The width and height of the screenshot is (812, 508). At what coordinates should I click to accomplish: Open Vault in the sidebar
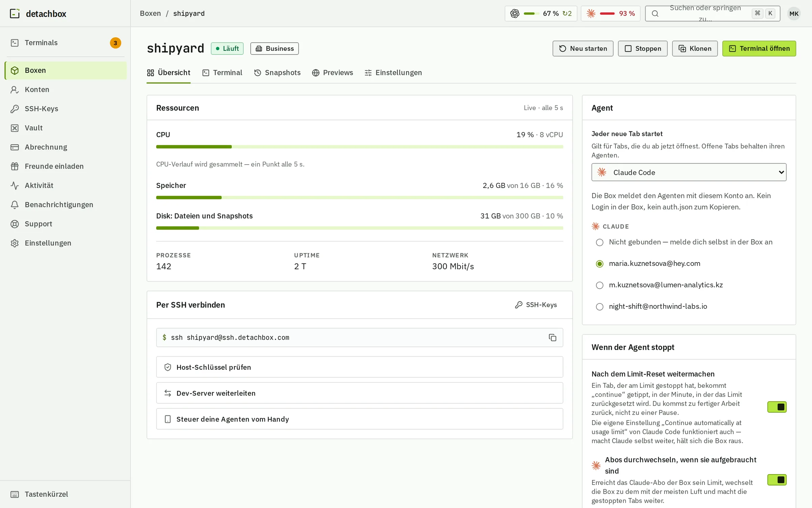(x=66, y=128)
